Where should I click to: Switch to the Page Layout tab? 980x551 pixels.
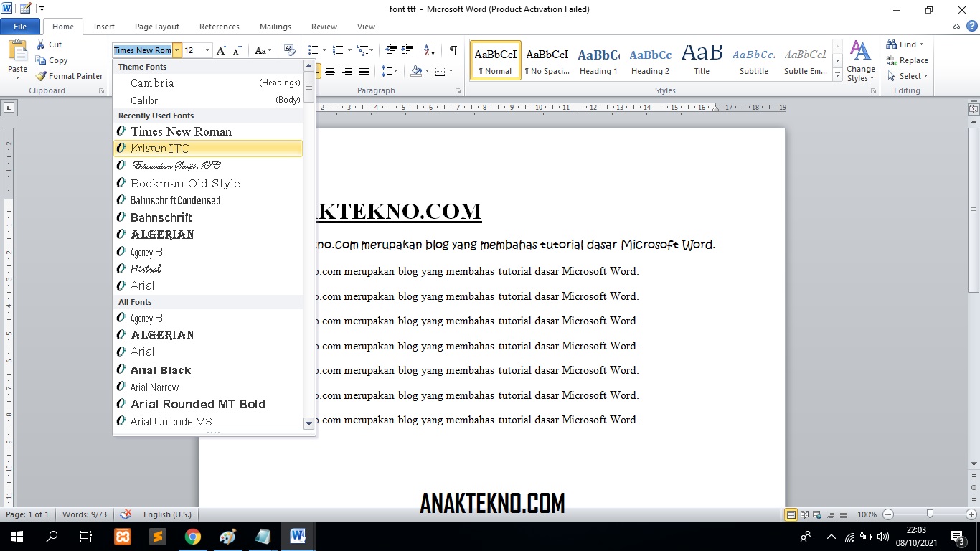click(157, 27)
